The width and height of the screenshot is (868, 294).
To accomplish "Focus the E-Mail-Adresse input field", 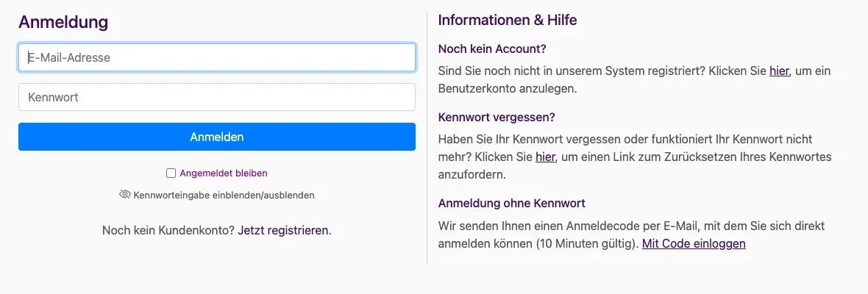I will [217, 57].
